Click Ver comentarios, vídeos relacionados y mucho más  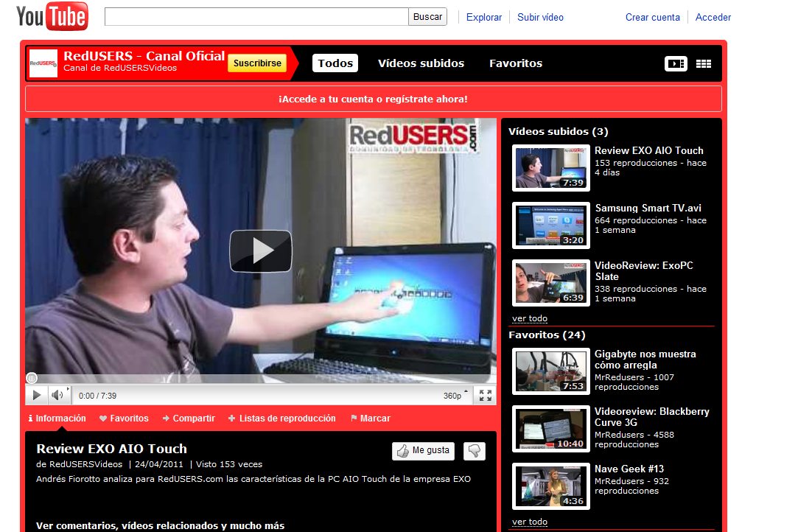(160, 526)
